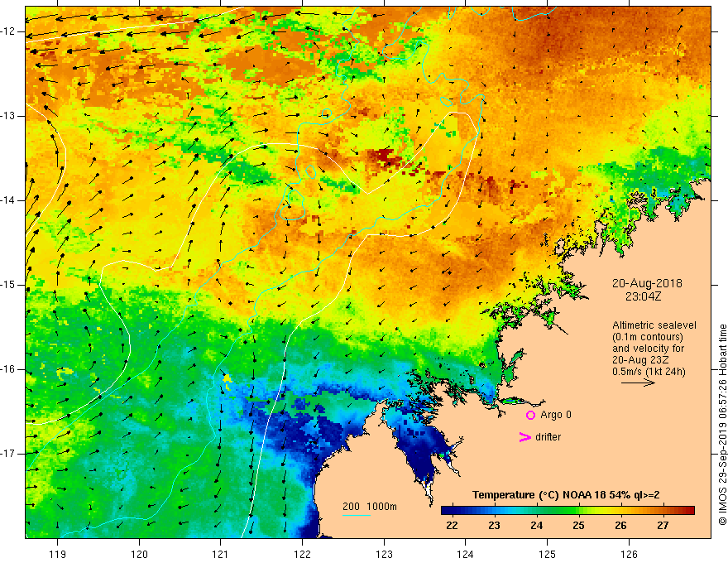Click the longitude axis label 126

[629, 554]
